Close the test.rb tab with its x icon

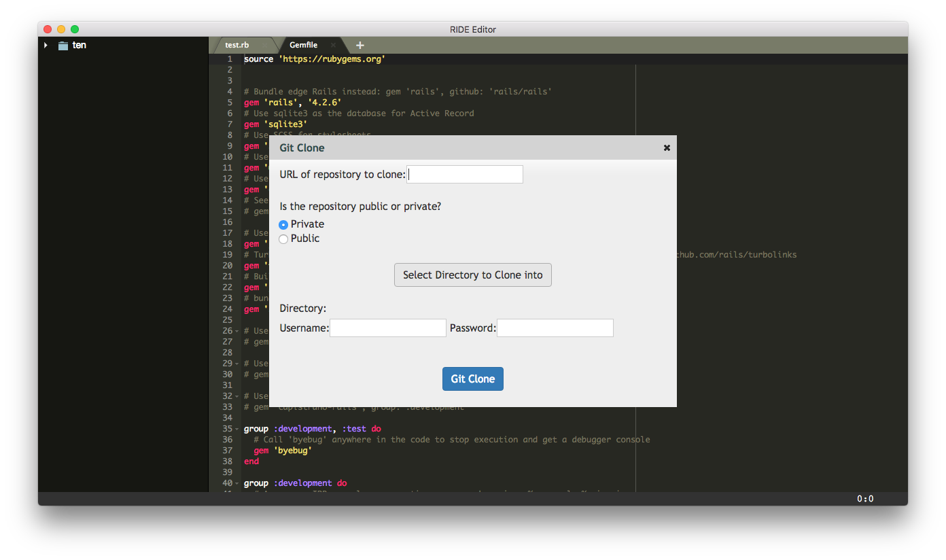point(264,45)
